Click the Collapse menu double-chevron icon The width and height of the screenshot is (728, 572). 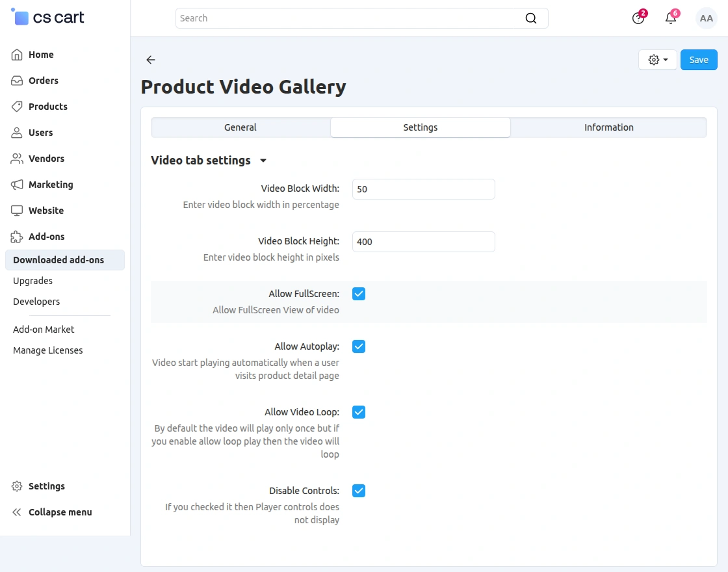pos(17,512)
